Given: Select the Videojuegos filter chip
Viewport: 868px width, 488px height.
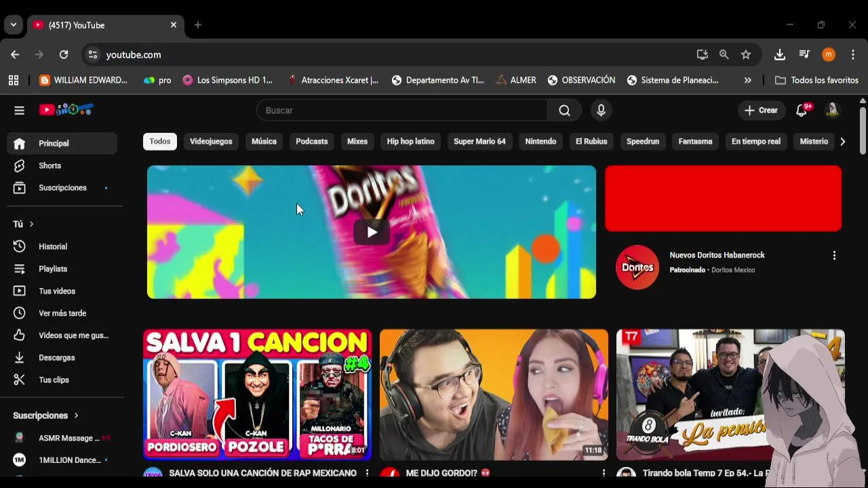Looking at the screenshot, I should coord(211,142).
